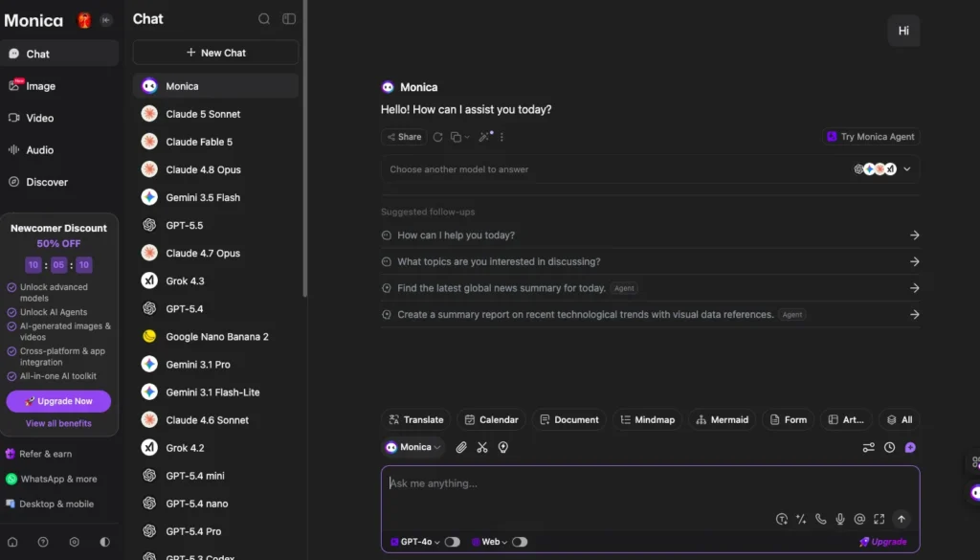Click the prompt library icon in input box
This screenshot has height=560, width=980.
[781, 519]
